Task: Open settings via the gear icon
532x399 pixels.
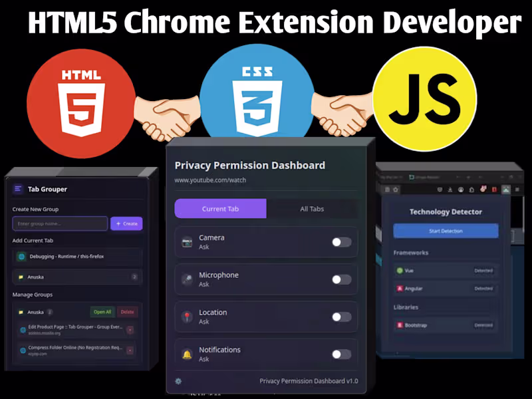Action: [178, 381]
